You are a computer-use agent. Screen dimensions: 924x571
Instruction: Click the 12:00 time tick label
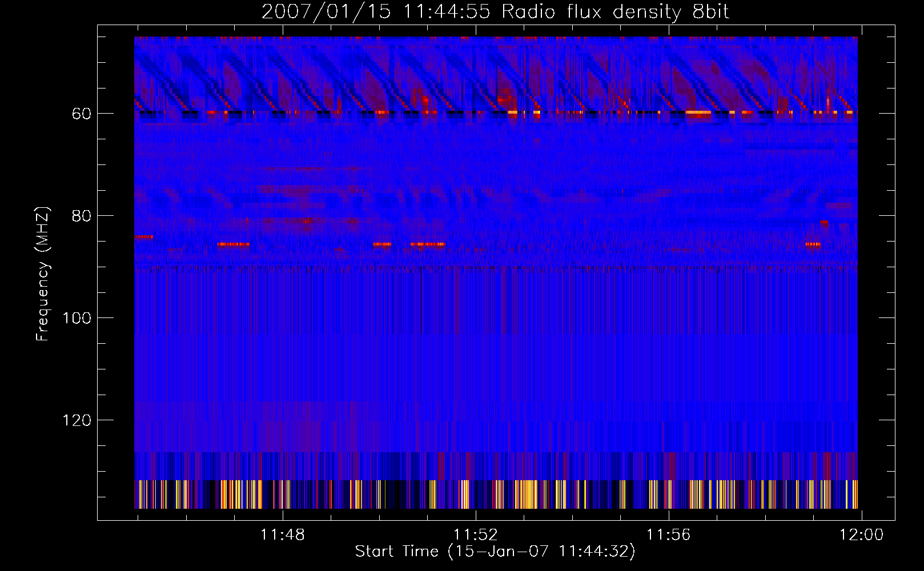click(861, 534)
